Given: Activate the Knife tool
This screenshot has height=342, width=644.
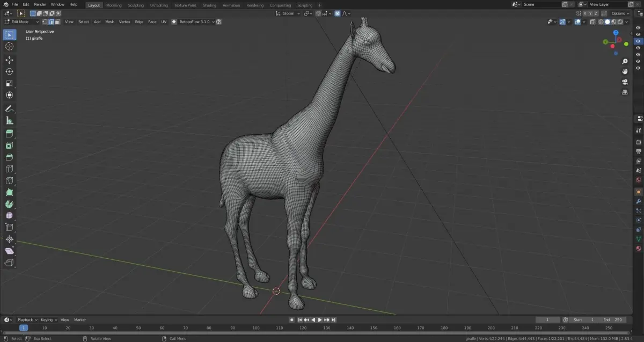Looking at the screenshot, I should (x=9, y=181).
